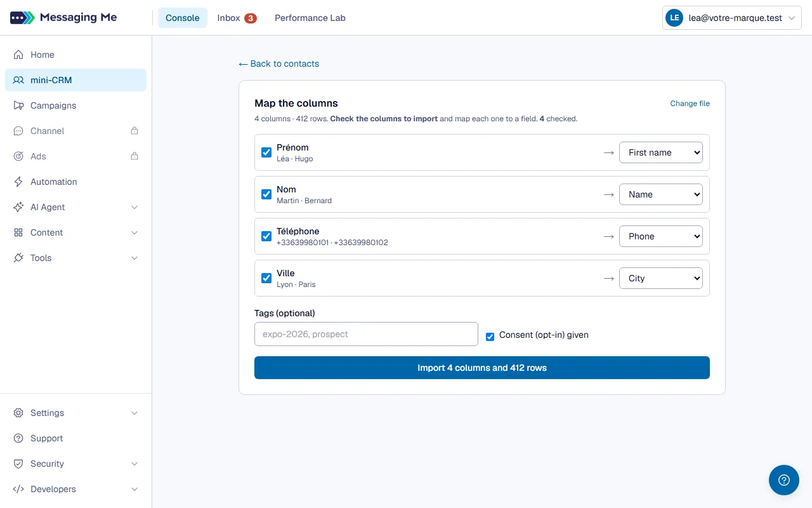The height and width of the screenshot is (508, 812).
Task: Click the Support question mark icon in sidebar
Action: (18, 438)
